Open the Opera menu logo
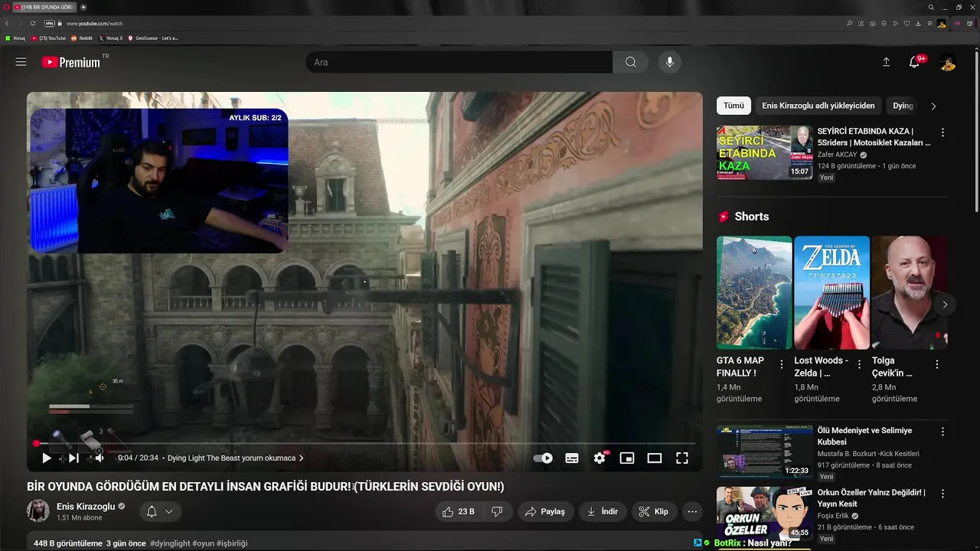980x551 pixels. tap(6, 7)
